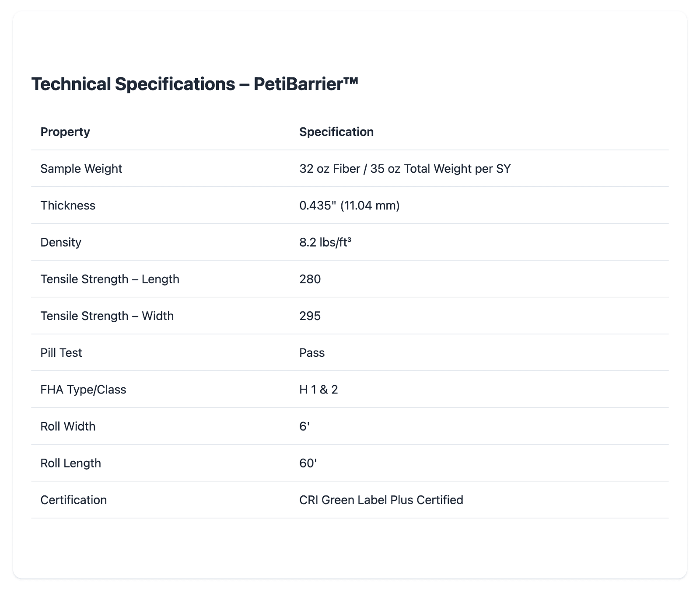Select the Certification row label
Screen dimensions: 700x592
click(73, 500)
